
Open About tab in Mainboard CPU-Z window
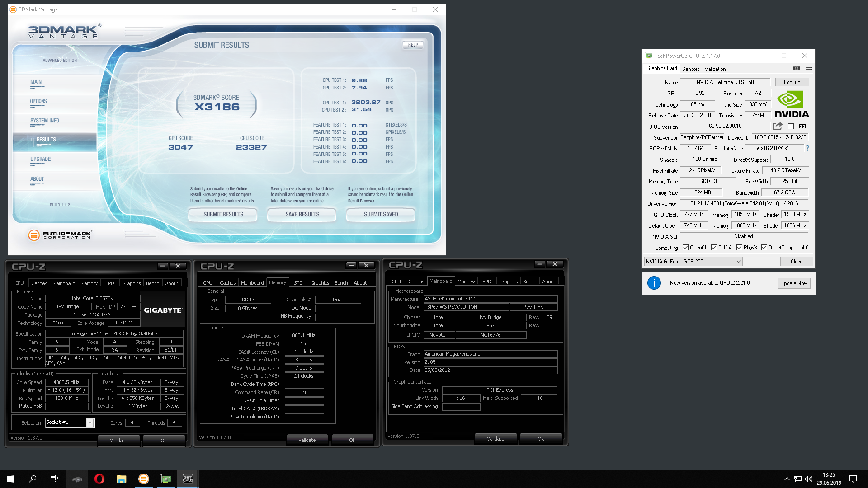[549, 282]
